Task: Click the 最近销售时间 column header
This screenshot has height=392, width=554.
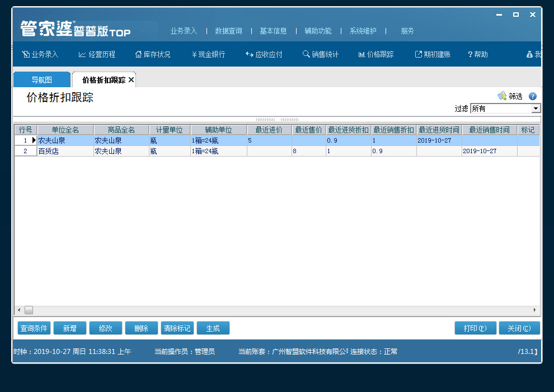Action: point(489,130)
